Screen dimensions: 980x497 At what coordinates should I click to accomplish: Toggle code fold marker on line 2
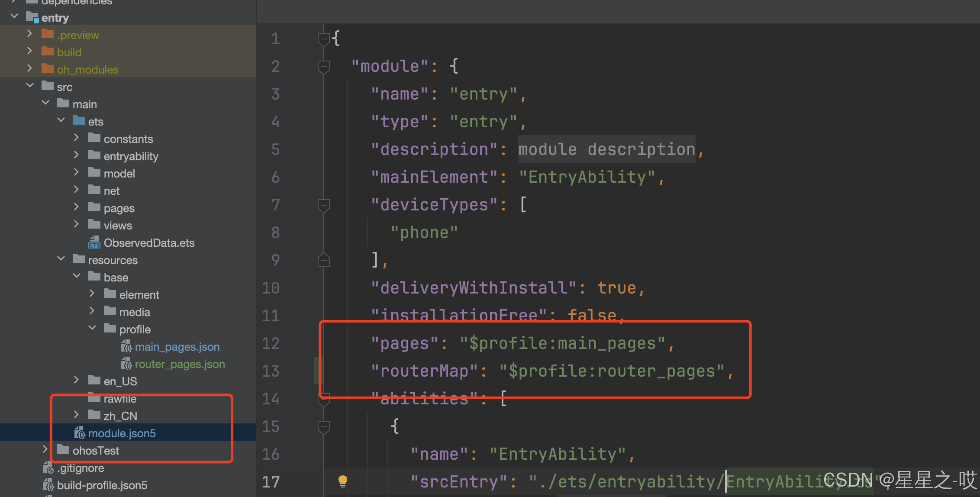(x=323, y=67)
